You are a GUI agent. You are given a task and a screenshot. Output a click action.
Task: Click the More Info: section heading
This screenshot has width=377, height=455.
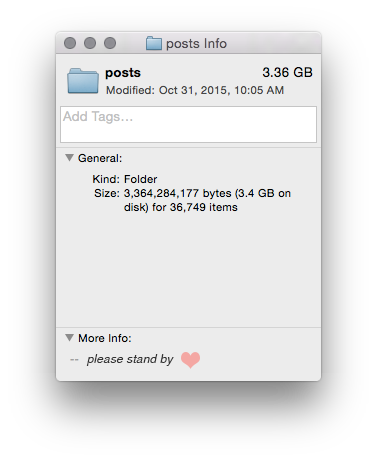(105, 338)
